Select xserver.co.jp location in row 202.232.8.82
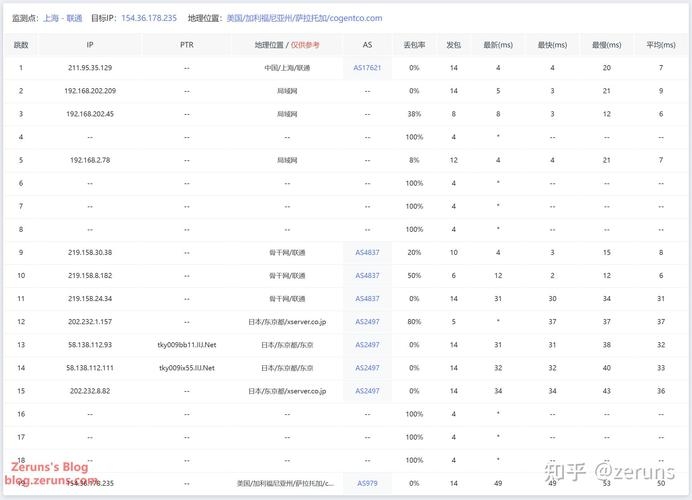This screenshot has height=500, width=692. tap(287, 391)
